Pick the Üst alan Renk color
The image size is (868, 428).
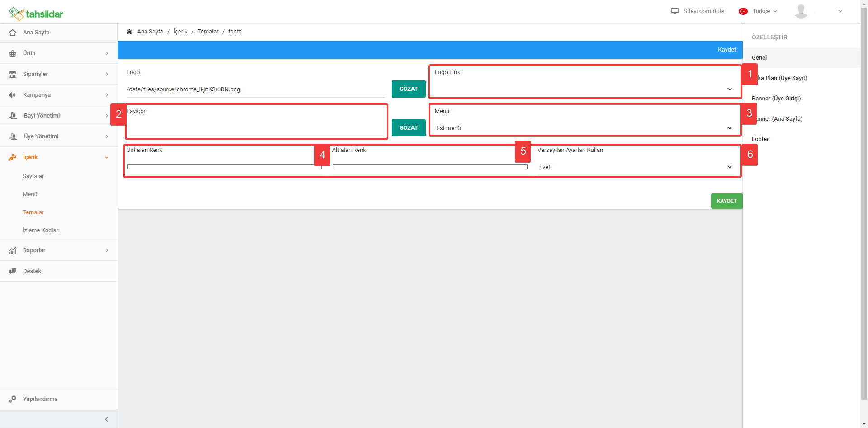225,167
